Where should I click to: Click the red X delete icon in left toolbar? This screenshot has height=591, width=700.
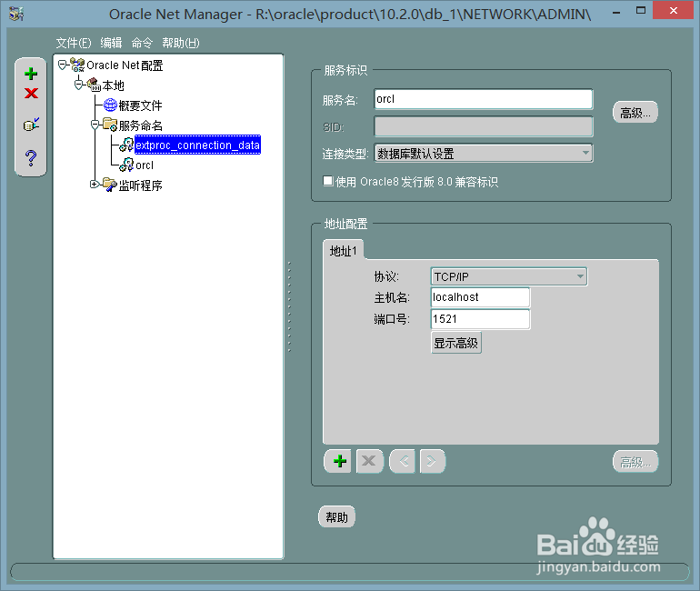pos(31,94)
